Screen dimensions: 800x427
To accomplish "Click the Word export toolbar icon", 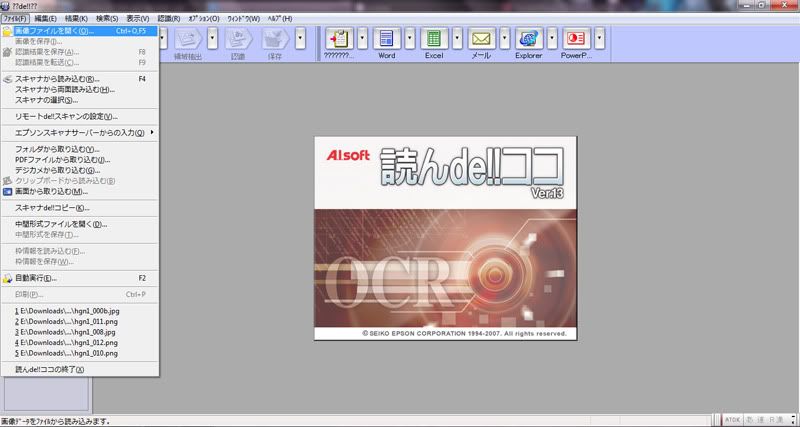I will pyautogui.click(x=387, y=39).
